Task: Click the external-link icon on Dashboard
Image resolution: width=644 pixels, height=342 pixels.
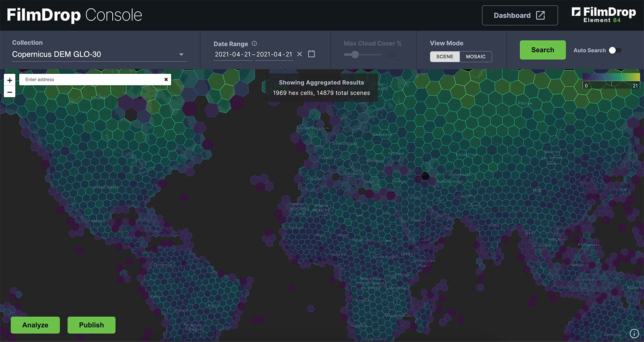Action: 541,15
